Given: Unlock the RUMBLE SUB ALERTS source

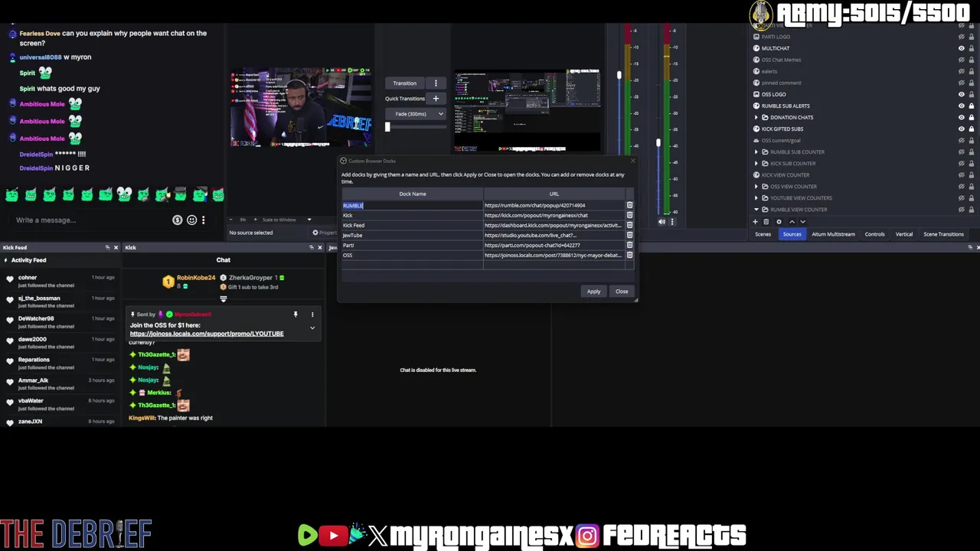Looking at the screenshot, I should pyautogui.click(x=972, y=106).
